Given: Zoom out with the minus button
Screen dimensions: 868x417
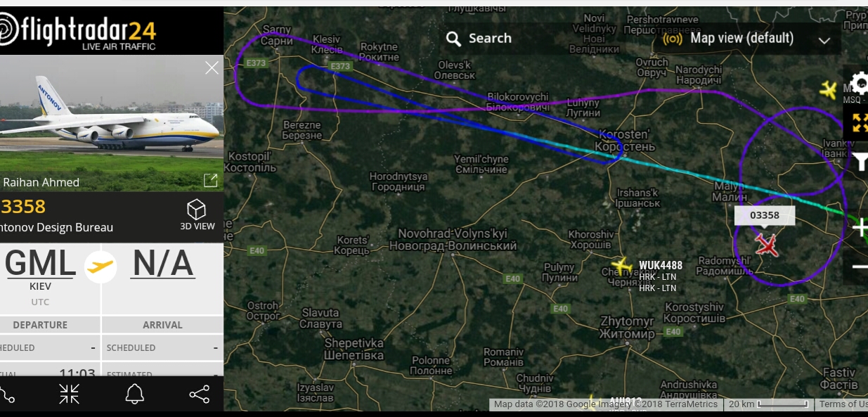Looking at the screenshot, I should pos(860,267).
